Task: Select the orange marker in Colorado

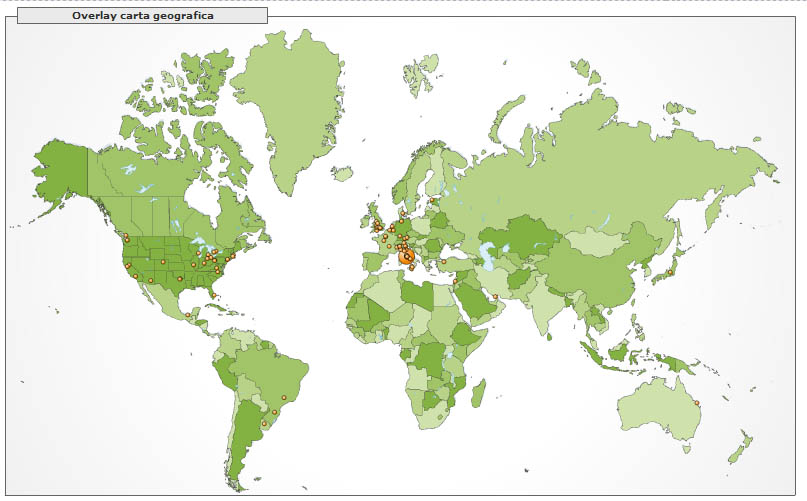Action: pos(163,262)
